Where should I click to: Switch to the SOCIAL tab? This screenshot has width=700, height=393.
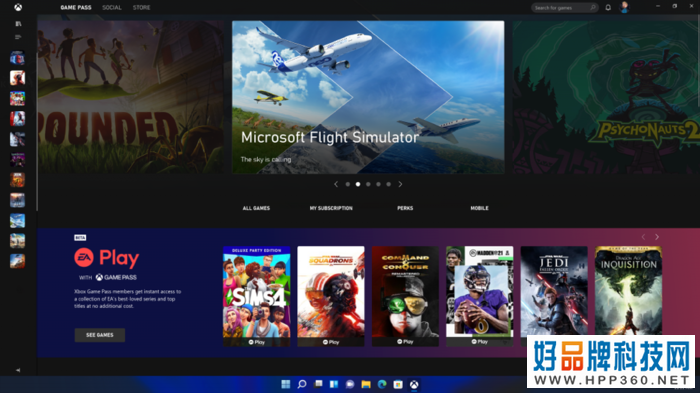[112, 8]
